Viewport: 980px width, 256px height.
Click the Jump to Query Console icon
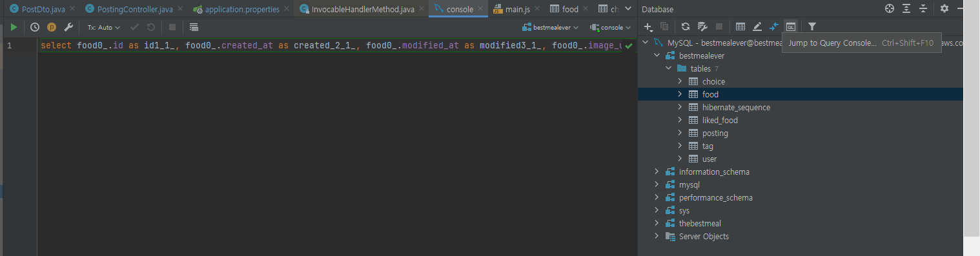791,26
